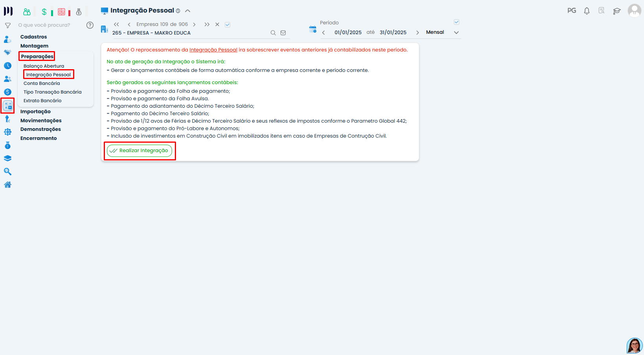
Task: Click the magnifying glass sidebar icon
Action: coord(7,172)
